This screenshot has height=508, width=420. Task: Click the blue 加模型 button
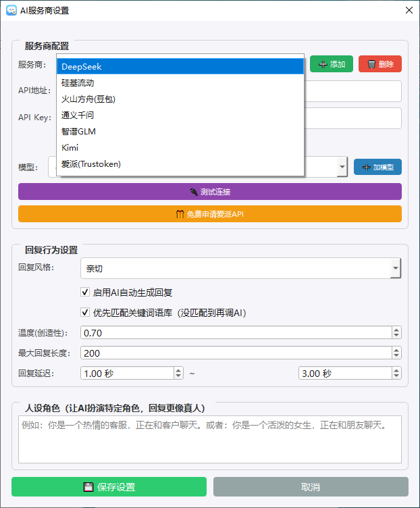click(377, 167)
